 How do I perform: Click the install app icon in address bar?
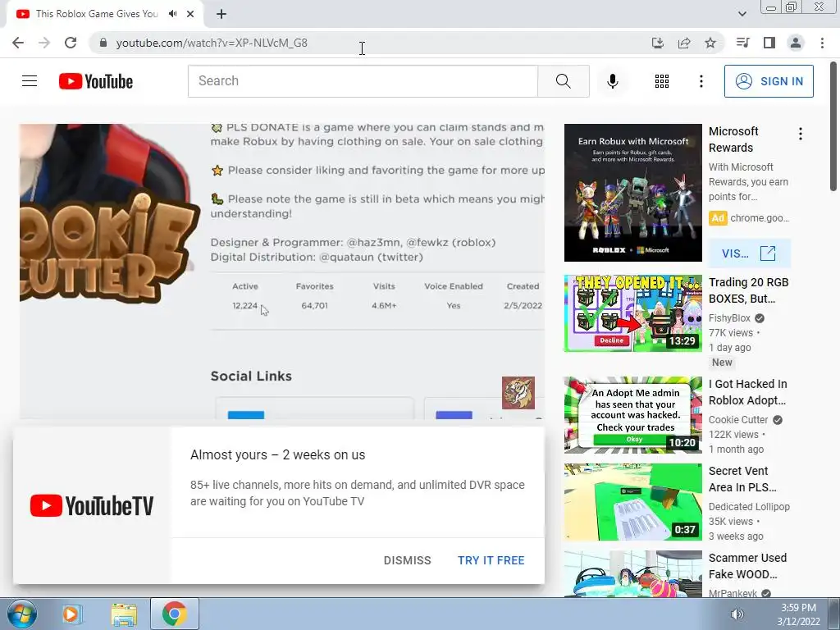pyautogui.click(x=658, y=43)
